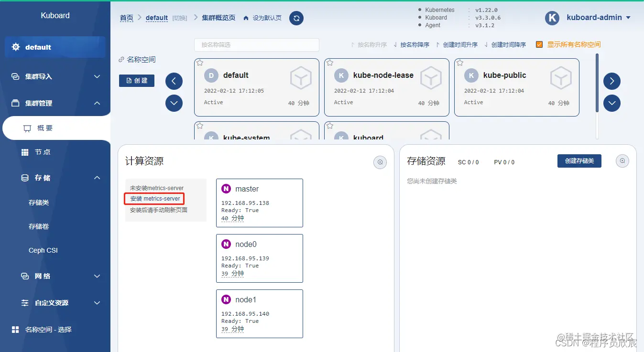Click the kuboard-admin avatar icon
This screenshot has height=352, width=644.
pyautogui.click(x=552, y=18)
